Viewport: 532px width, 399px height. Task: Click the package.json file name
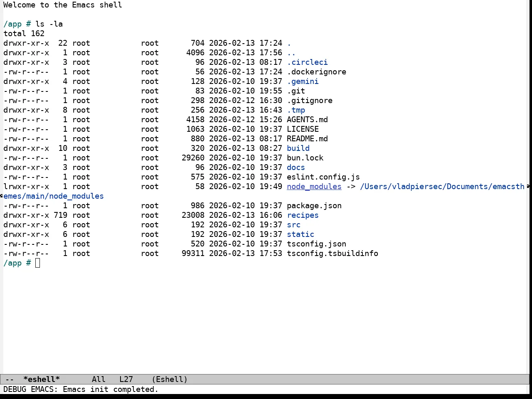[x=314, y=206]
